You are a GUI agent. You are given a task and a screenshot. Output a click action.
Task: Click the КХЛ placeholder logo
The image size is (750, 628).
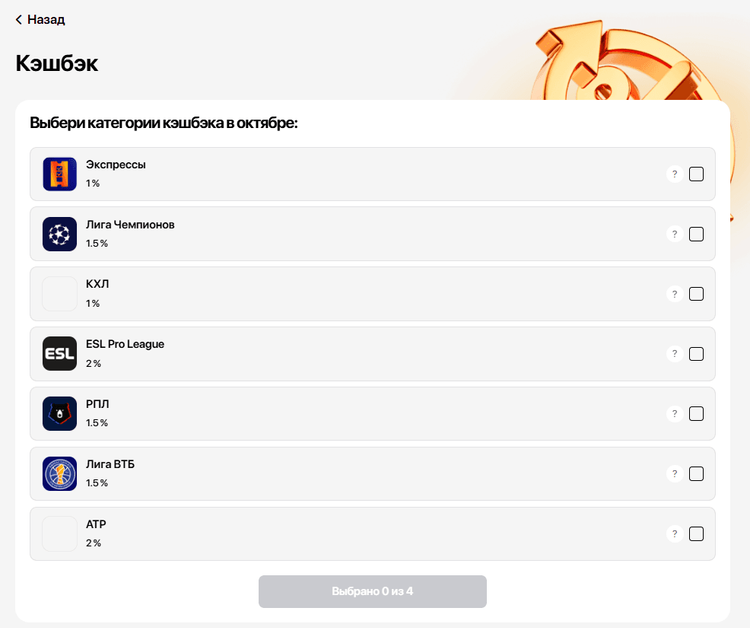tap(60, 294)
